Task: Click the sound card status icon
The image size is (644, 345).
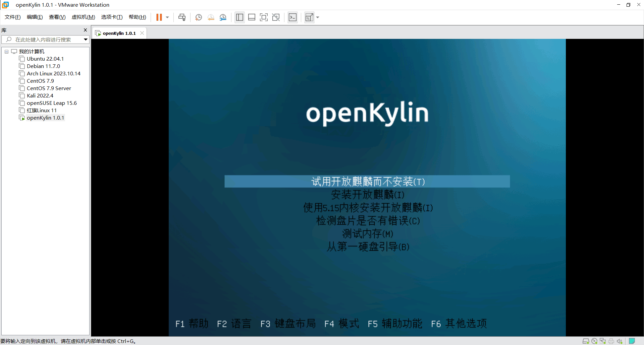Action: pos(619,341)
